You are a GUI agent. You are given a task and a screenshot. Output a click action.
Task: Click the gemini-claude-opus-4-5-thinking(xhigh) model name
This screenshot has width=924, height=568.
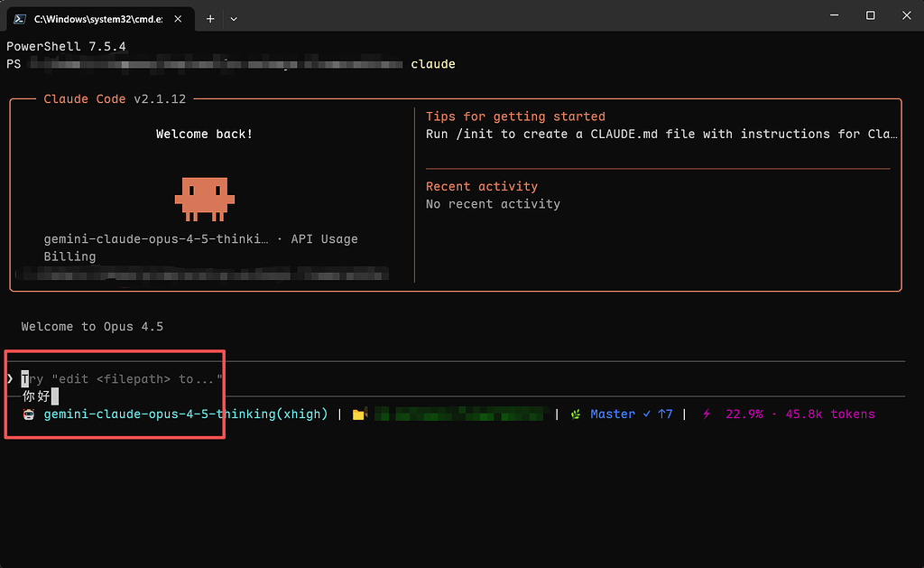click(x=186, y=414)
